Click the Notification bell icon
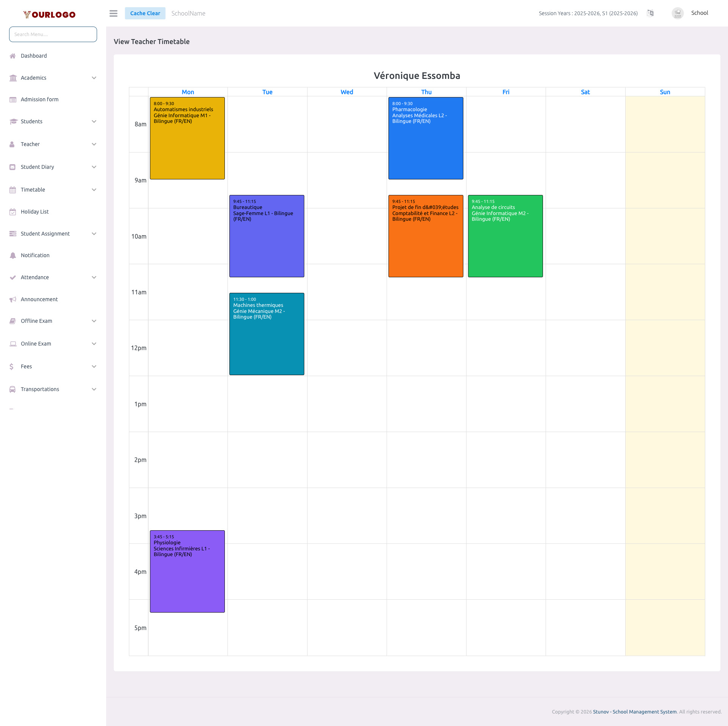The height and width of the screenshot is (726, 728). tap(13, 255)
